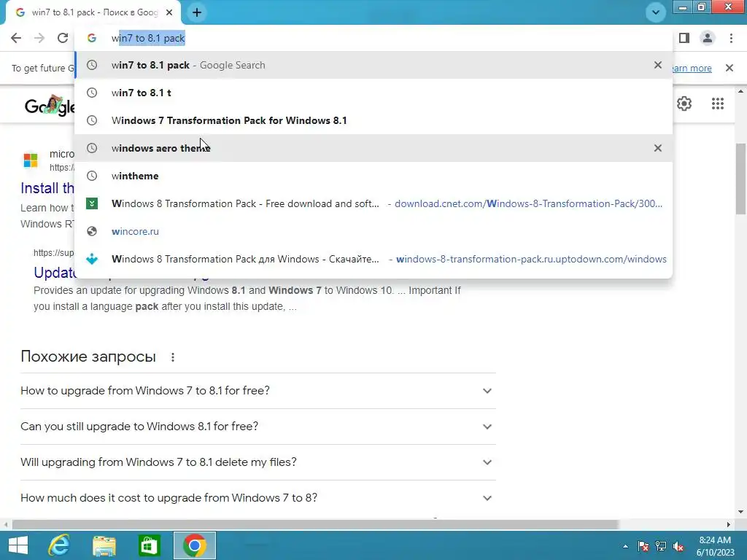Go back with the browser back arrow
Image resolution: width=747 pixels, height=560 pixels.
tap(16, 38)
